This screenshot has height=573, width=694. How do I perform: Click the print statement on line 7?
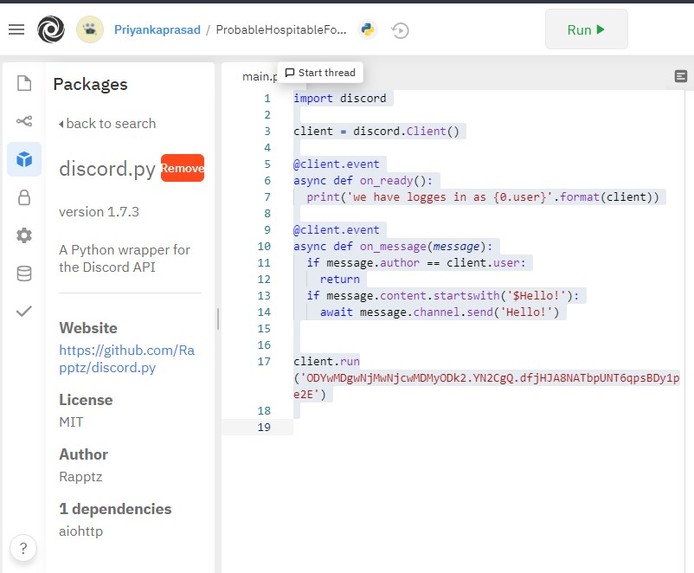(x=482, y=197)
